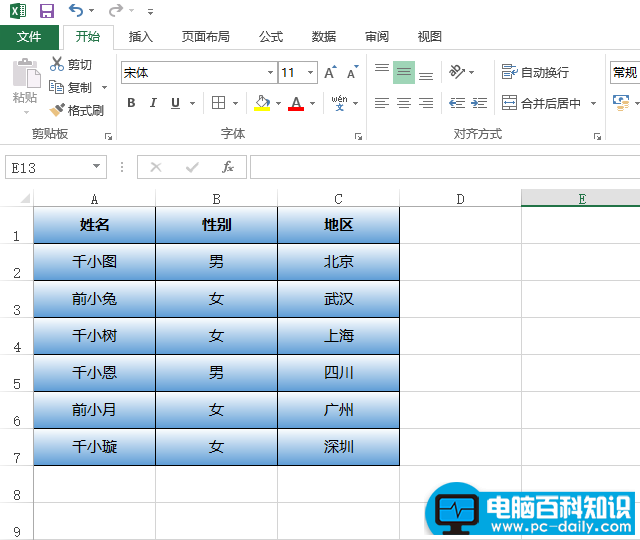Open the Name Box E13 dropdown arrow
640x540 pixels.
click(x=96, y=166)
